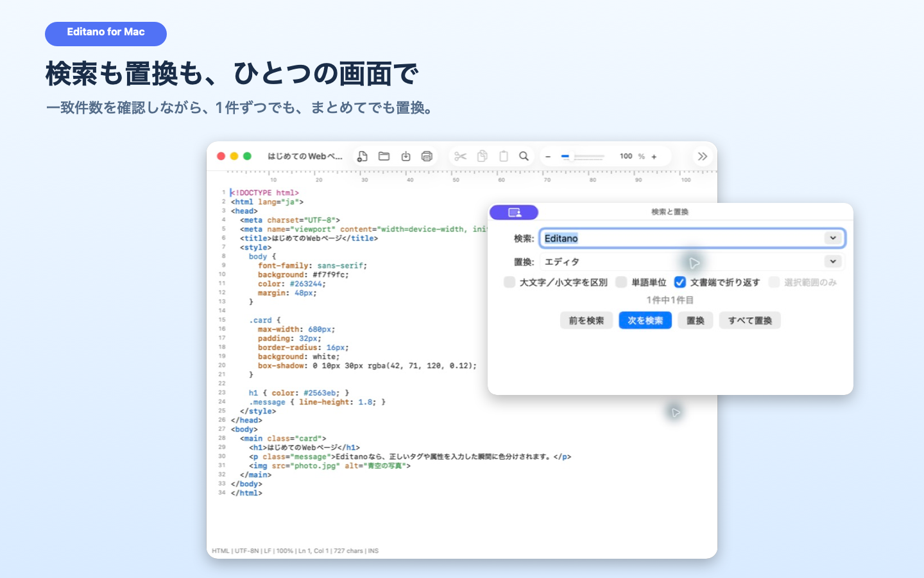
Task: Enable the 単語単位 checkbox
Action: 621,282
